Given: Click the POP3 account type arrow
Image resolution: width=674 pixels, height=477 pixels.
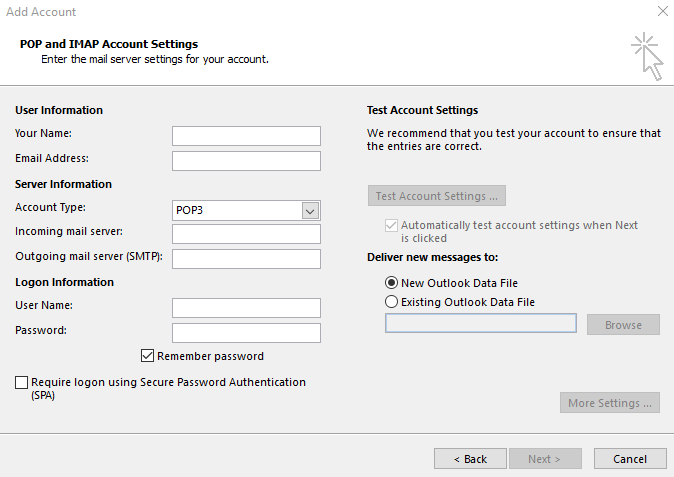Looking at the screenshot, I should point(310,210).
